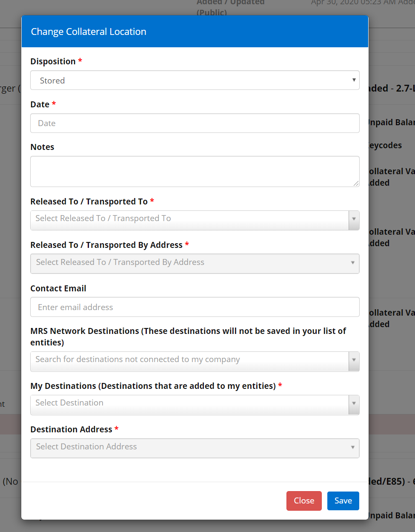Click the Notes field label

click(42, 147)
